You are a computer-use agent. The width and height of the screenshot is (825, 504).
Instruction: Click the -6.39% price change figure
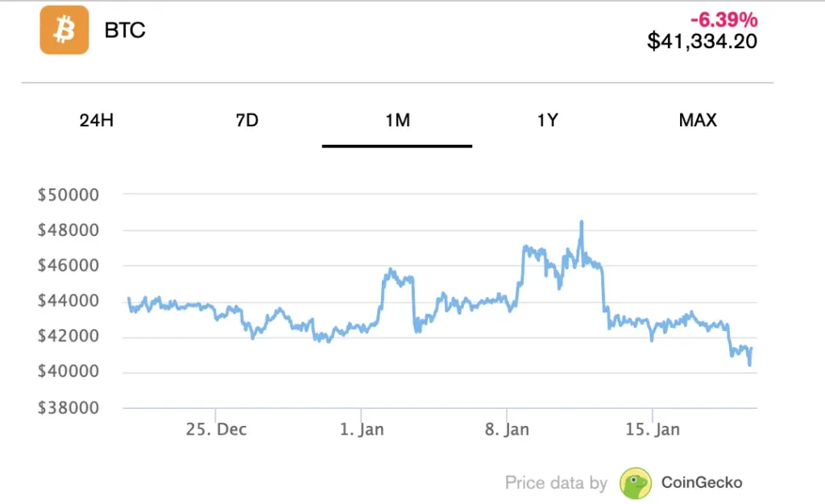(723, 19)
